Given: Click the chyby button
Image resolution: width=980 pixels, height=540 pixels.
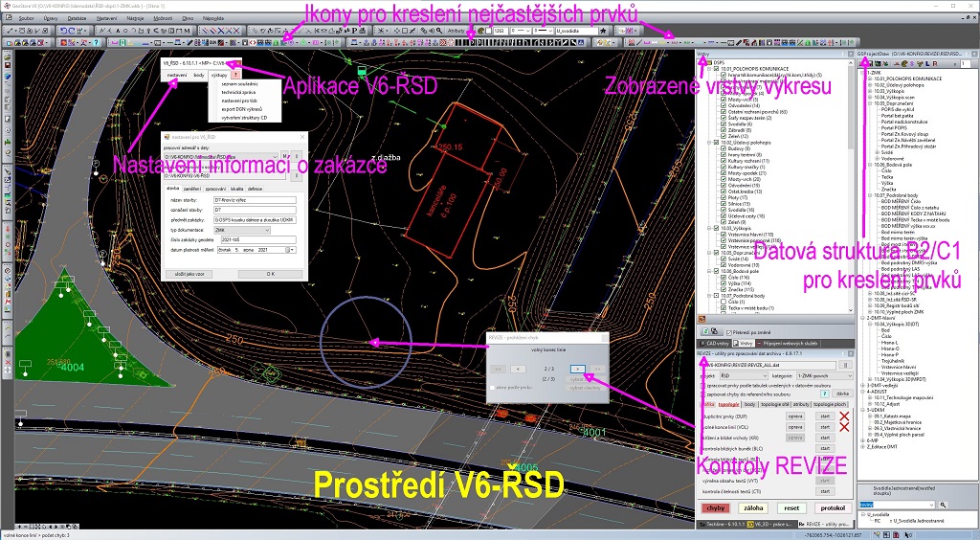Looking at the screenshot, I should (715, 508).
